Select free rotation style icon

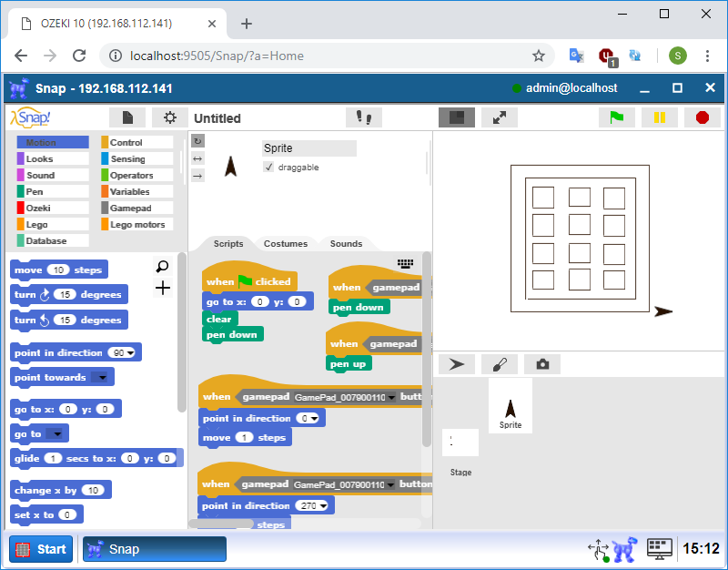pos(197,141)
